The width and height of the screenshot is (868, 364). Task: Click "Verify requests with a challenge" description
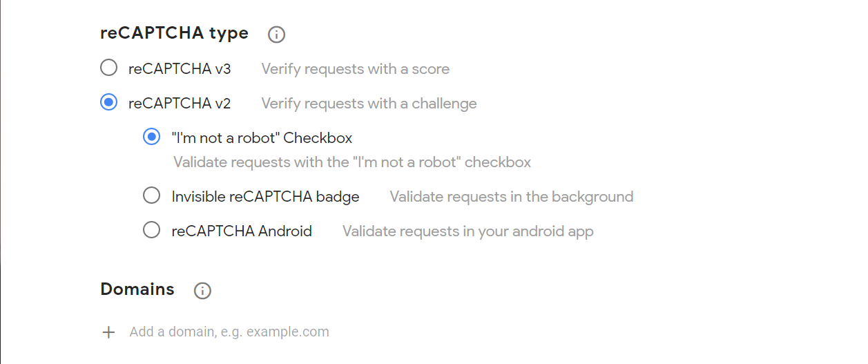pos(369,104)
